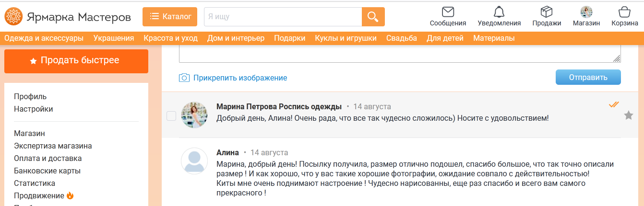Screen dimensions: 644x206
Task: Open the Магазин avatar in header
Action: [x=586, y=11]
